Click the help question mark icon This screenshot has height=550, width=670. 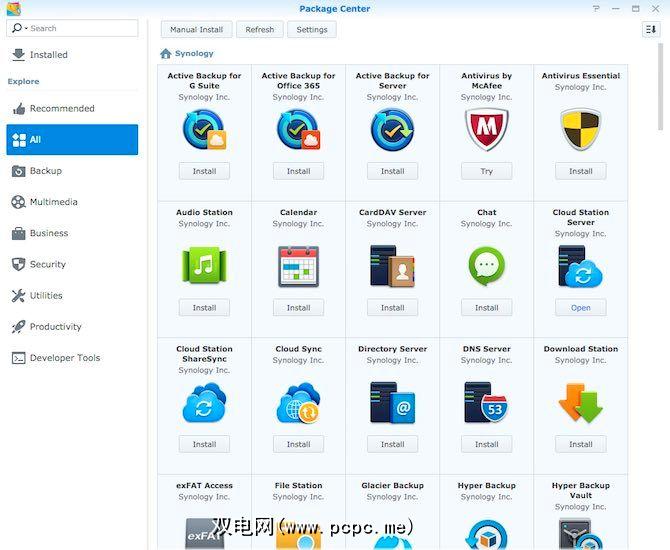597,9
